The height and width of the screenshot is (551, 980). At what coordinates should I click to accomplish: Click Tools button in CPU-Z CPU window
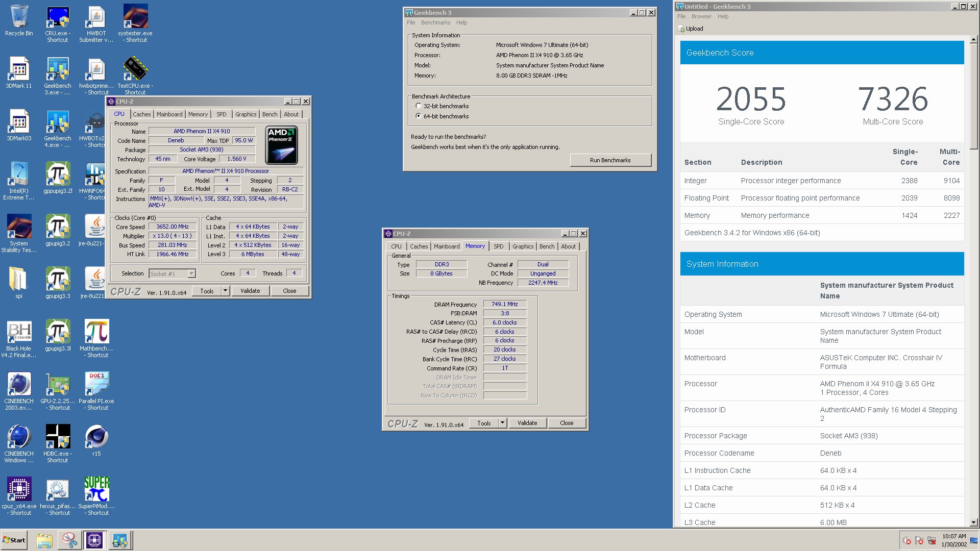tap(207, 291)
